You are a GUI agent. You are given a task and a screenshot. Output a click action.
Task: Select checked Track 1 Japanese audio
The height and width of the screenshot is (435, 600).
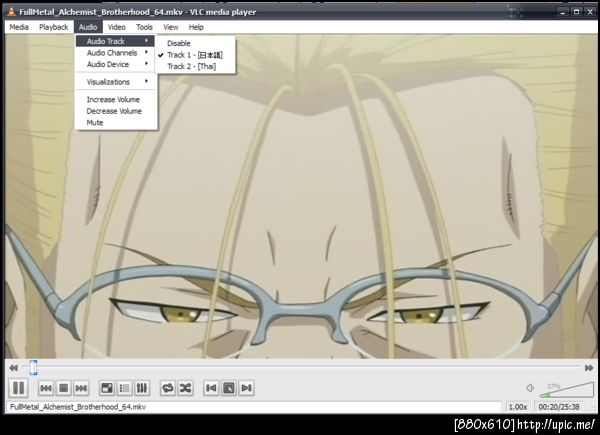click(196, 55)
